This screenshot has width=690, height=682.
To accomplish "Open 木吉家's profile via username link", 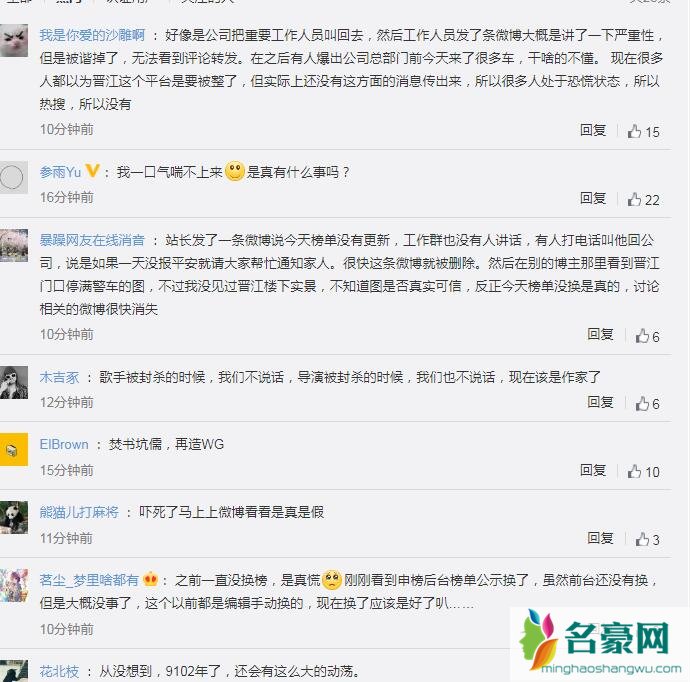I will pyautogui.click(x=59, y=377).
